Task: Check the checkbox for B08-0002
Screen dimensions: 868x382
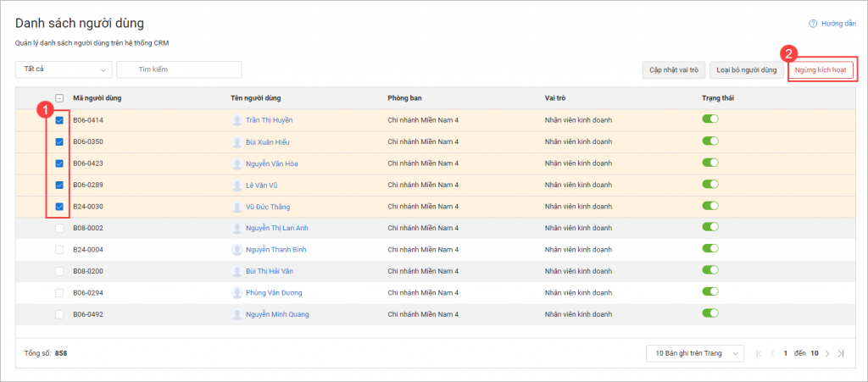Action: [59, 228]
